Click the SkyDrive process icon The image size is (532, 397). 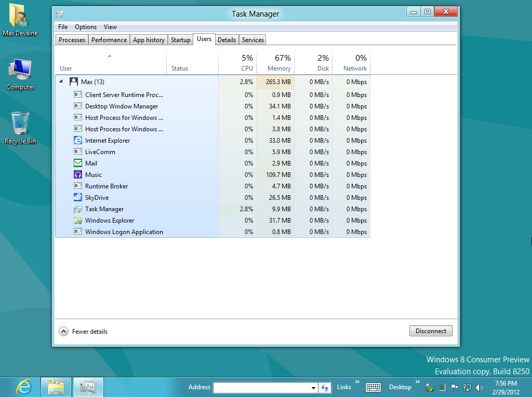coord(78,197)
